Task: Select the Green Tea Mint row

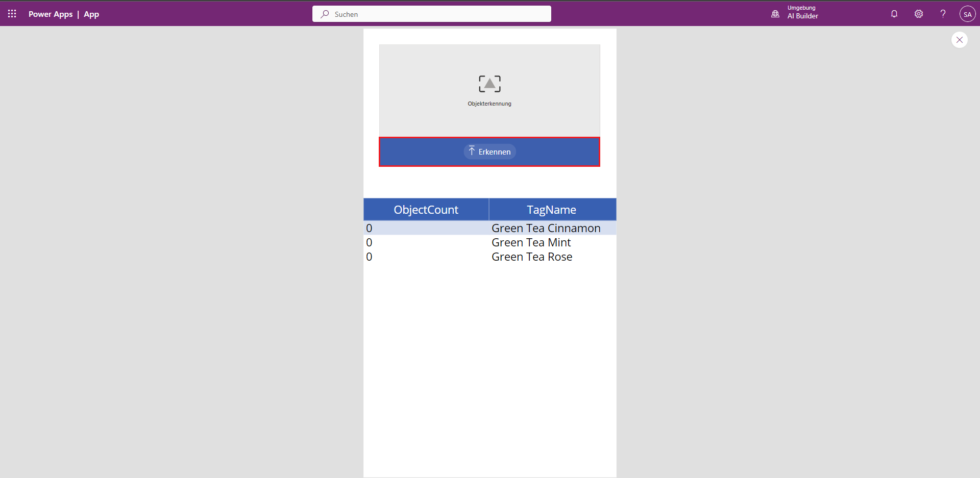Action: (531, 242)
